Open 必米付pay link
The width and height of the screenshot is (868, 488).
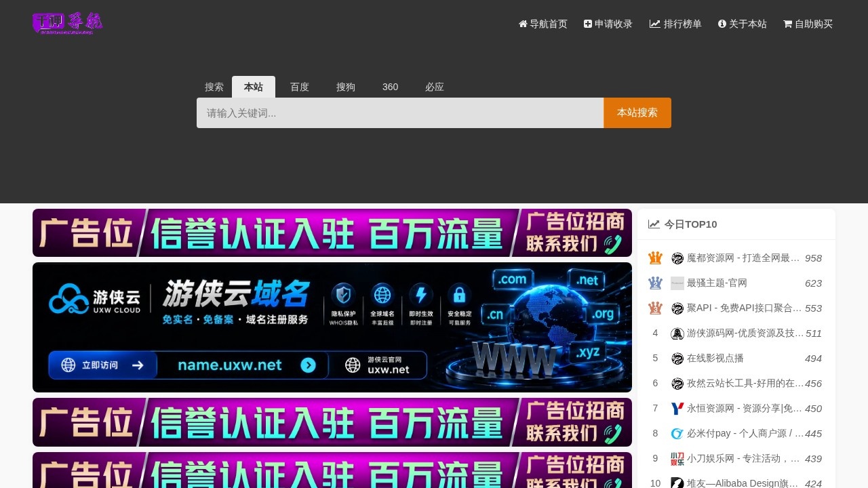click(745, 433)
